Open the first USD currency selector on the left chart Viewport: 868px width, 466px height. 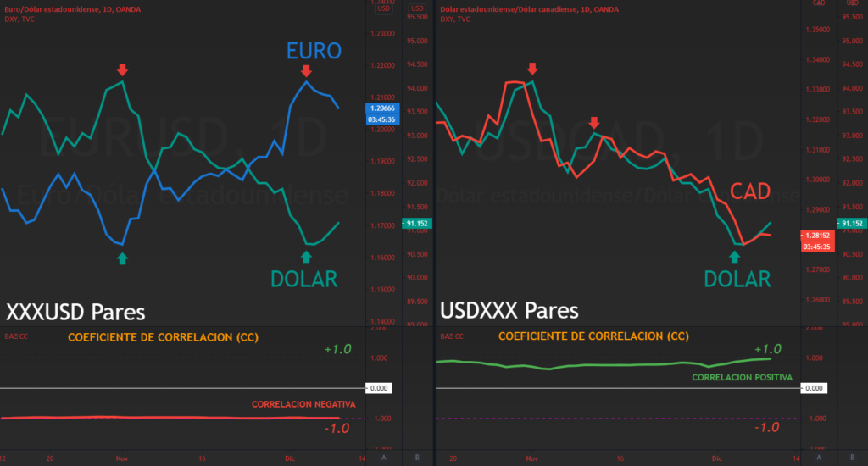click(383, 8)
